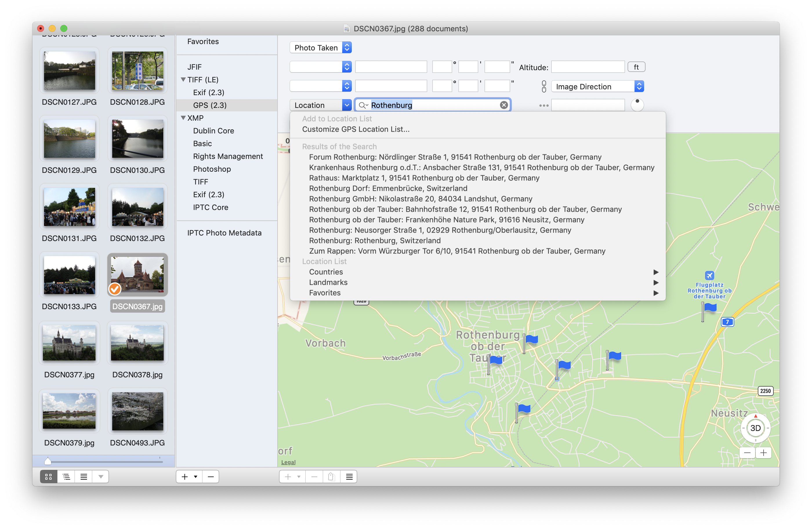Viewport: 812px width, 529px height.
Task: Click the list lines icon in map toolbar
Action: coord(349,477)
